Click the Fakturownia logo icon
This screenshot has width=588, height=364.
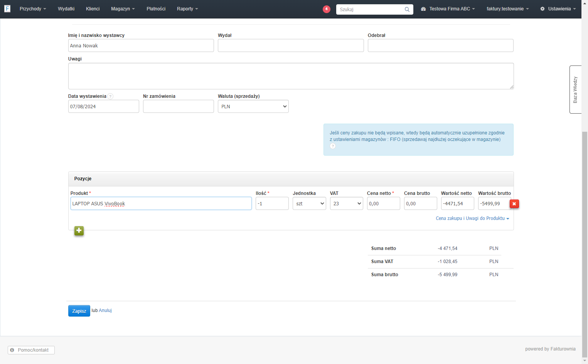tap(7, 8)
